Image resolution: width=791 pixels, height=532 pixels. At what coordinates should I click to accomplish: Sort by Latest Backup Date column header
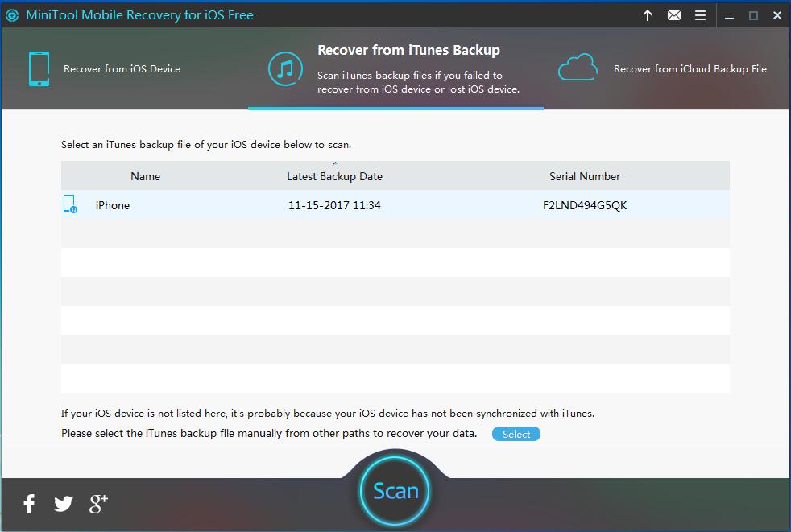[334, 176]
